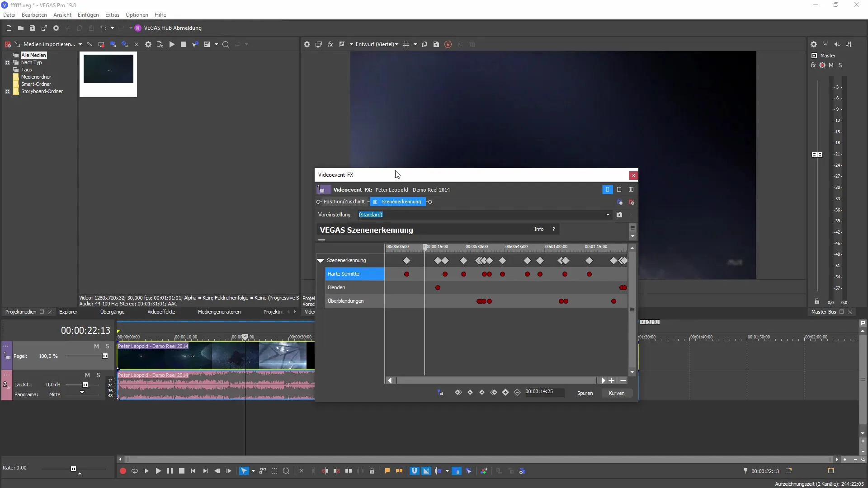868x488 pixels.
Task: Pause playback in the transport bar
Action: click(170, 471)
